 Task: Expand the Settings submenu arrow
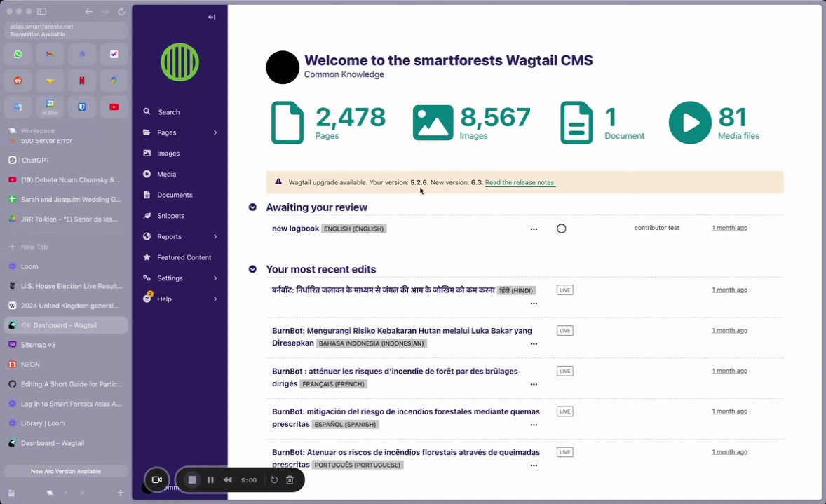pos(215,278)
